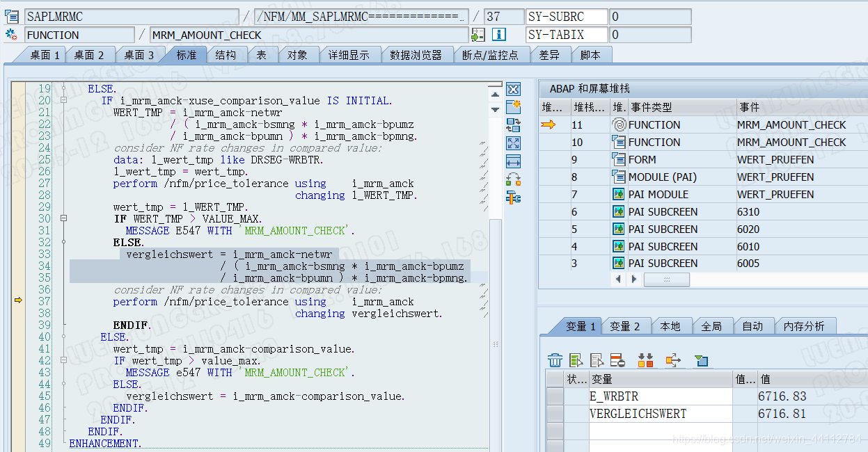Collapse the IF block at line 42
This screenshot has height=452, width=868.
[63, 360]
